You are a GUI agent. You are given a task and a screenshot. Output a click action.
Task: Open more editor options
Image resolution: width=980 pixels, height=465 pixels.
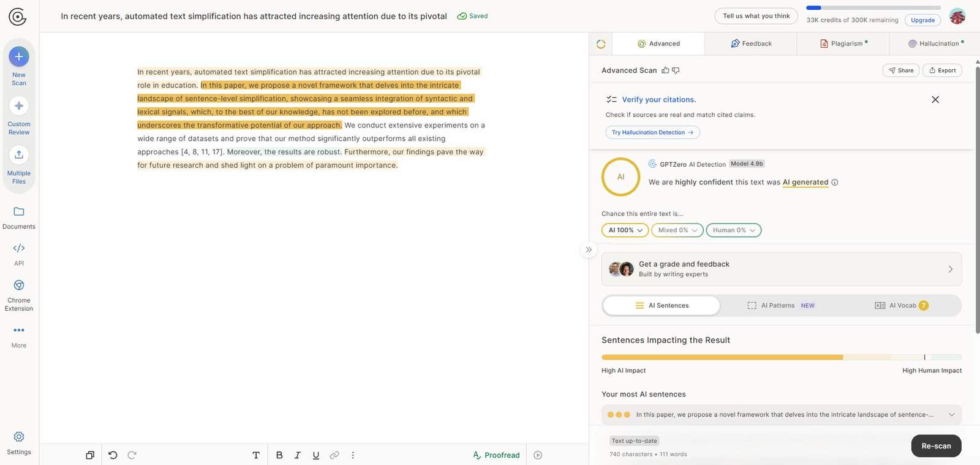pos(353,455)
